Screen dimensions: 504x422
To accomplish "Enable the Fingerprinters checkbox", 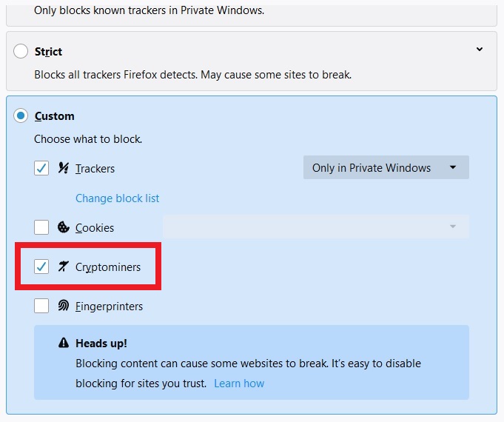I will click(x=41, y=306).
